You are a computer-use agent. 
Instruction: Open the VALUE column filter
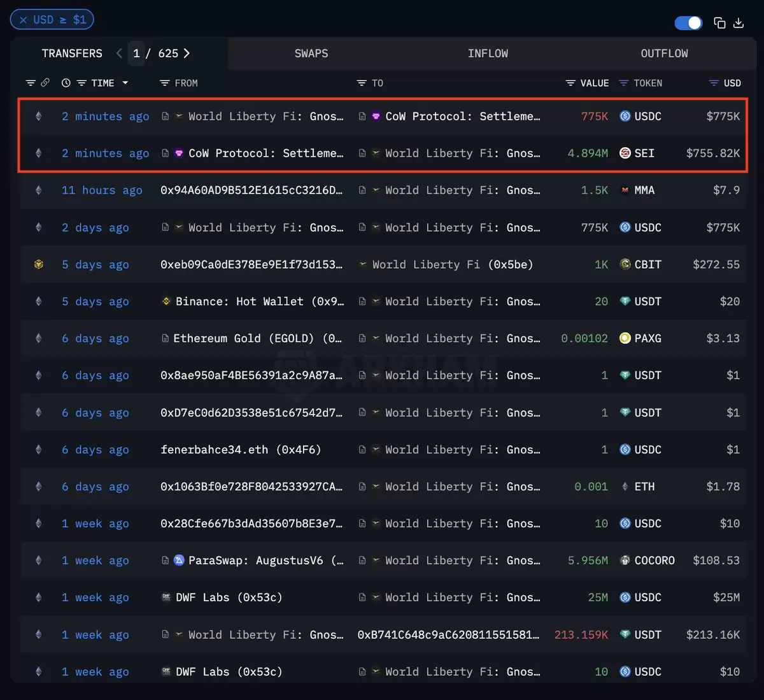point(571,83)
